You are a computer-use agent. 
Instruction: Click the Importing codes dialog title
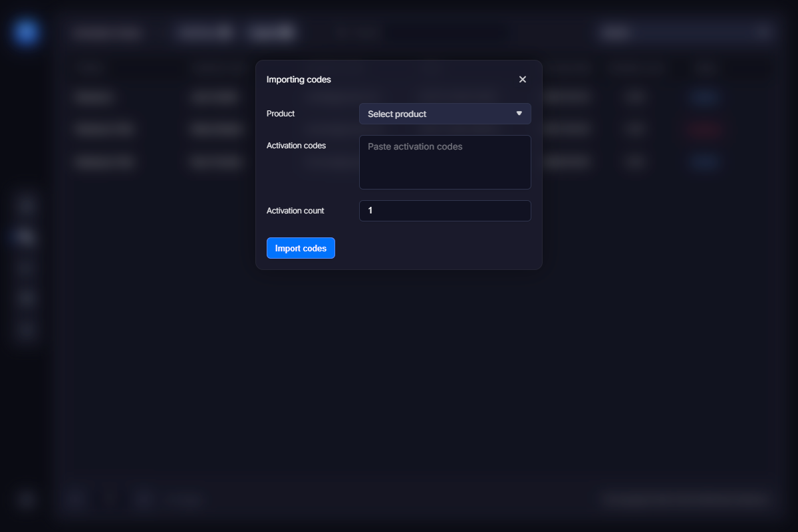[299, 80]
